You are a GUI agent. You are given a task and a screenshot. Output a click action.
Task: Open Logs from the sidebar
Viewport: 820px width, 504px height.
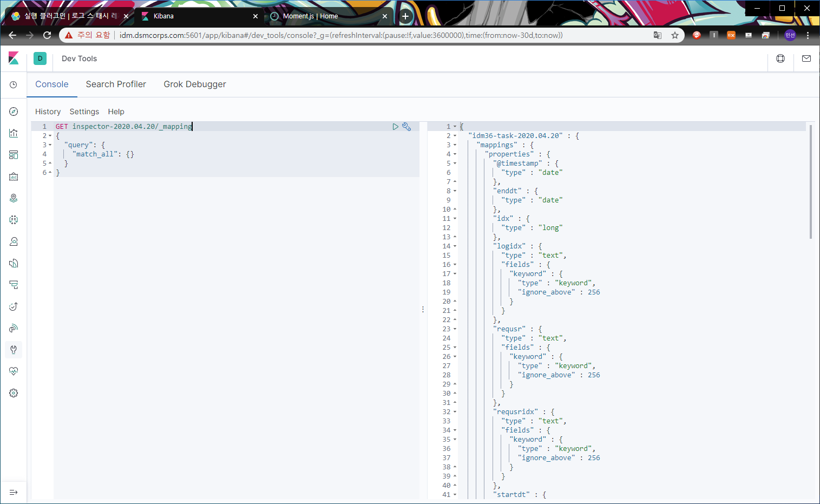tap(14, 263)
